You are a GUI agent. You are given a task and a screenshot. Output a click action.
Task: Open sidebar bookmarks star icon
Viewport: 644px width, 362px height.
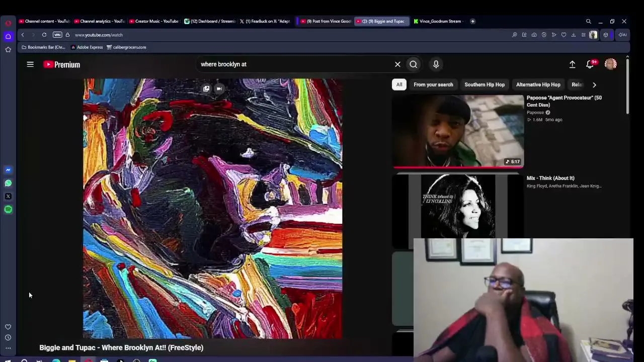point(8,49)
